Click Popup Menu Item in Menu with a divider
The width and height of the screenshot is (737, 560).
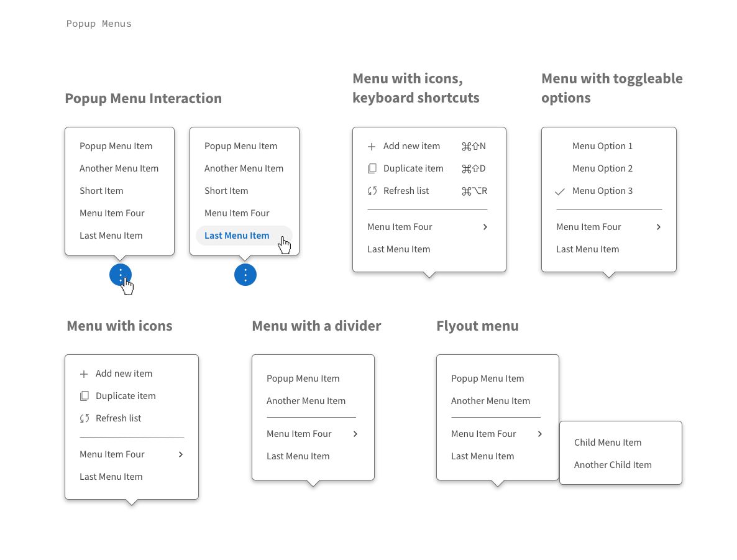pos(303,379)
